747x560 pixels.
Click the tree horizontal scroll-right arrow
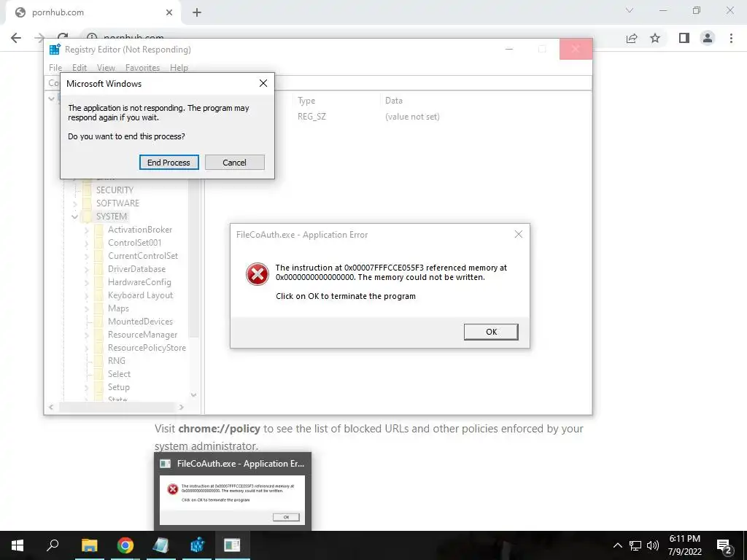181,407
